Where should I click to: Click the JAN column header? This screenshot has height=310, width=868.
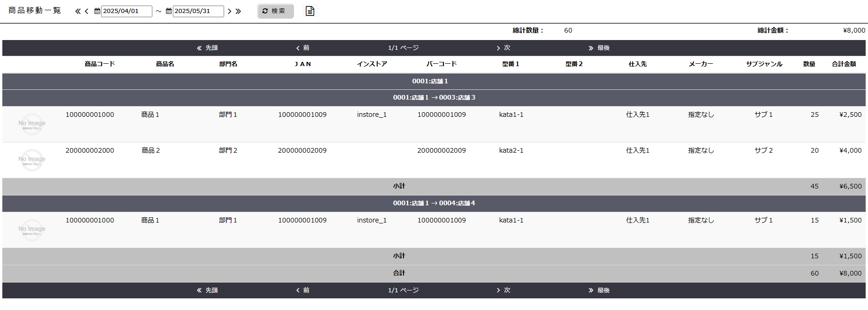pos(303,64)
